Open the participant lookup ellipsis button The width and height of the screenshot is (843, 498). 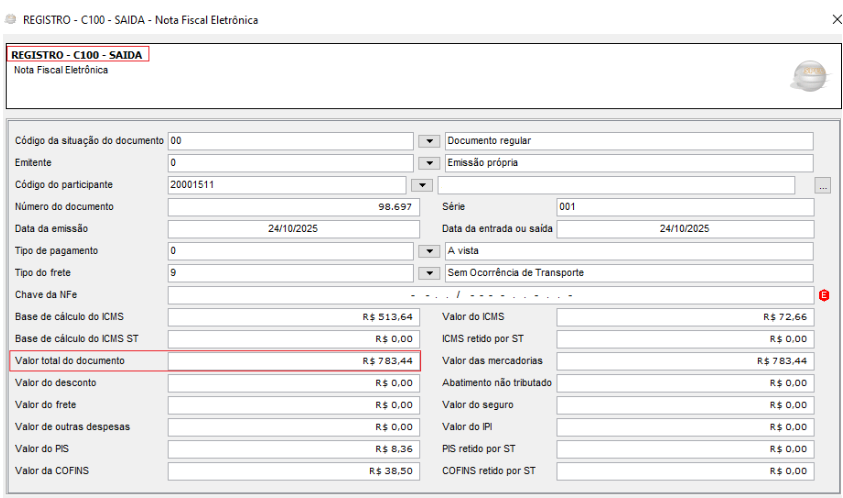point(823,185)
